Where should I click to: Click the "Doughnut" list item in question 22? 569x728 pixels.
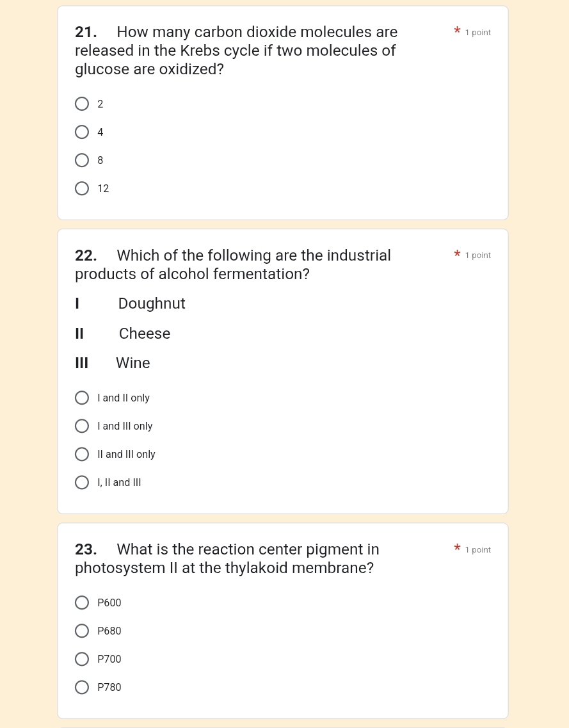coord(152,303)
